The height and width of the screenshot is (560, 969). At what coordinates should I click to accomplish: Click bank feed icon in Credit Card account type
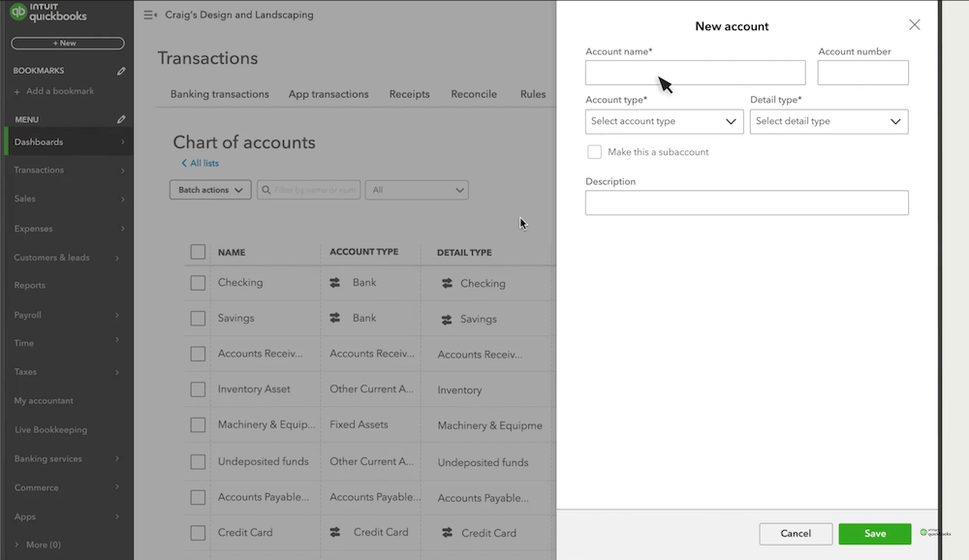click(335, 532)
